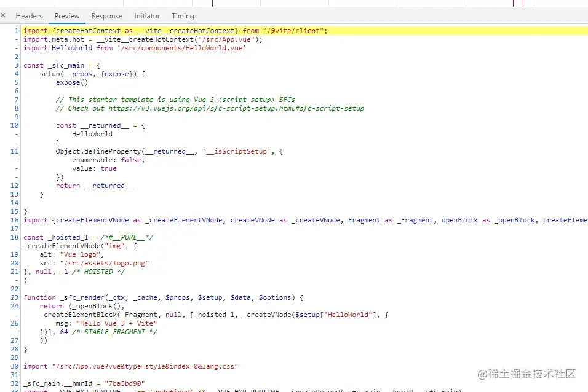
Task: Click the 'value: true' line
Action: click(x=95, y=168)
